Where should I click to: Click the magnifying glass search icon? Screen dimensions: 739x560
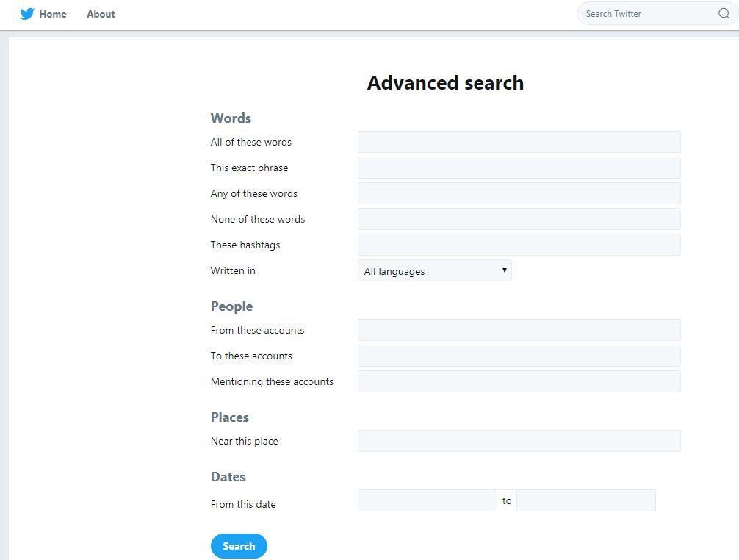click(x=724, y=14)
